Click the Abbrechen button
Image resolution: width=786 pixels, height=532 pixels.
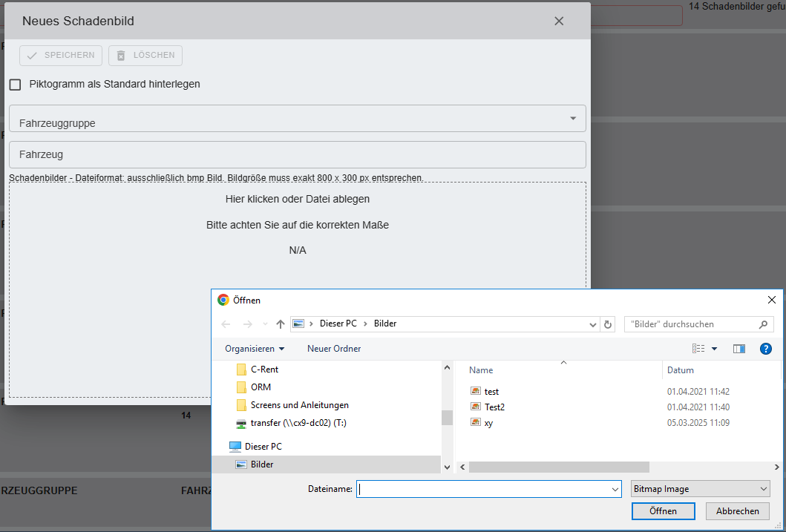737,511
